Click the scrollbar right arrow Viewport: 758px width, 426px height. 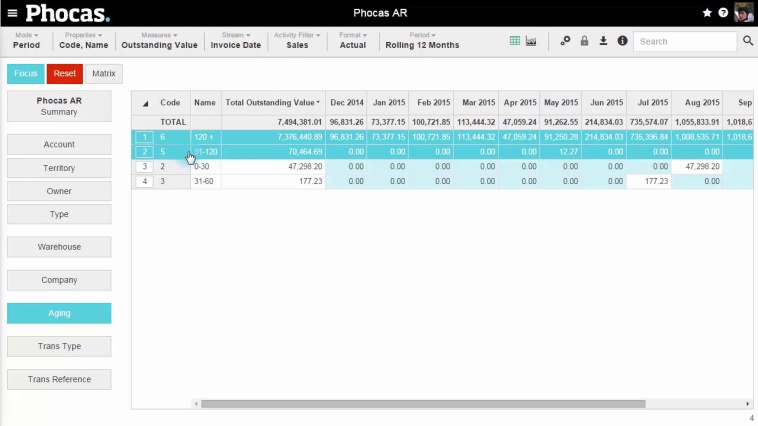[747, 404]
